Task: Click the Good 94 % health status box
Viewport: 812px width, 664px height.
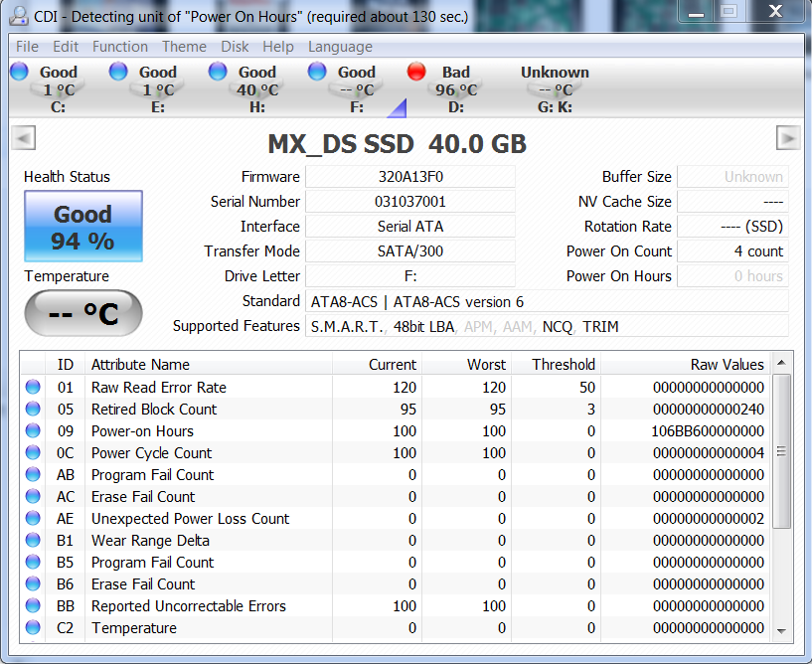Action: click(x=82, y=227)
